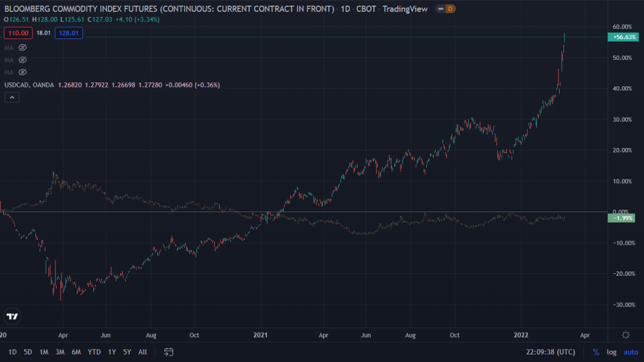Image resolution: width=644 pixels, height=362 pixels.
Task: Collapse the indicator legend with chevron
Action: tap(12, 98)
